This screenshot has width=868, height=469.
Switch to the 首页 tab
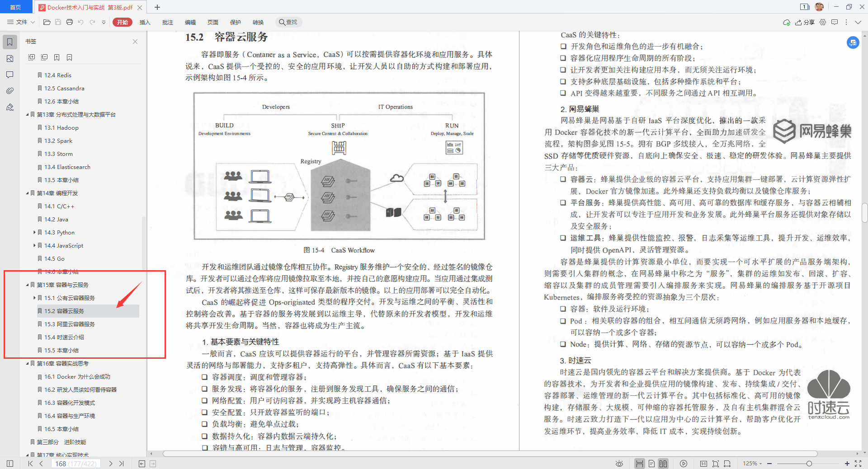pos(16,7)
